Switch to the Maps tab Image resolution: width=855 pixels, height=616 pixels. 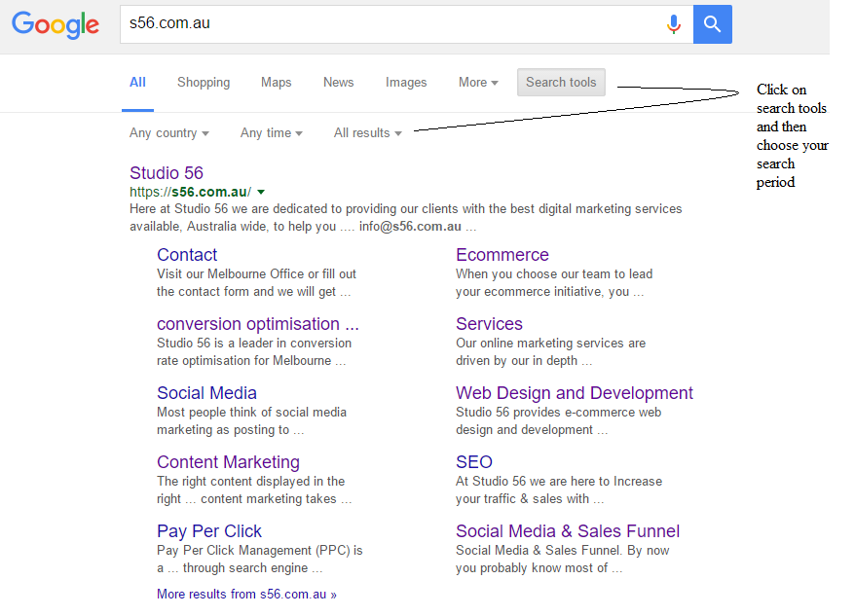pyautogui.click(x=276, y=83)
